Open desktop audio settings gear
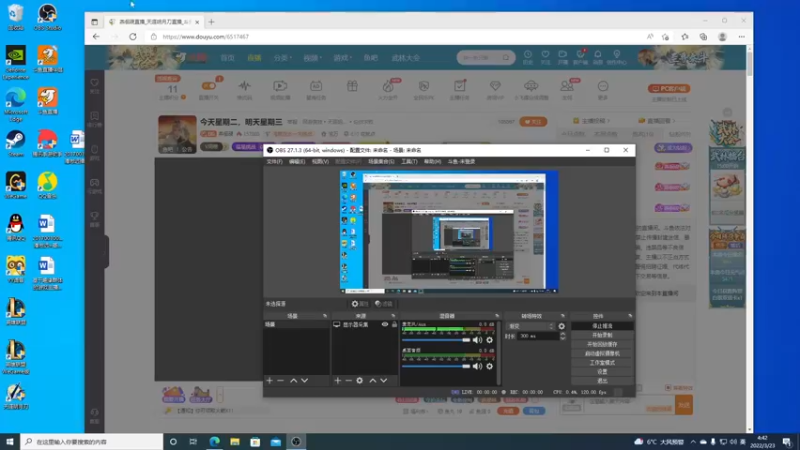800x450 pixels. [490, 366]
